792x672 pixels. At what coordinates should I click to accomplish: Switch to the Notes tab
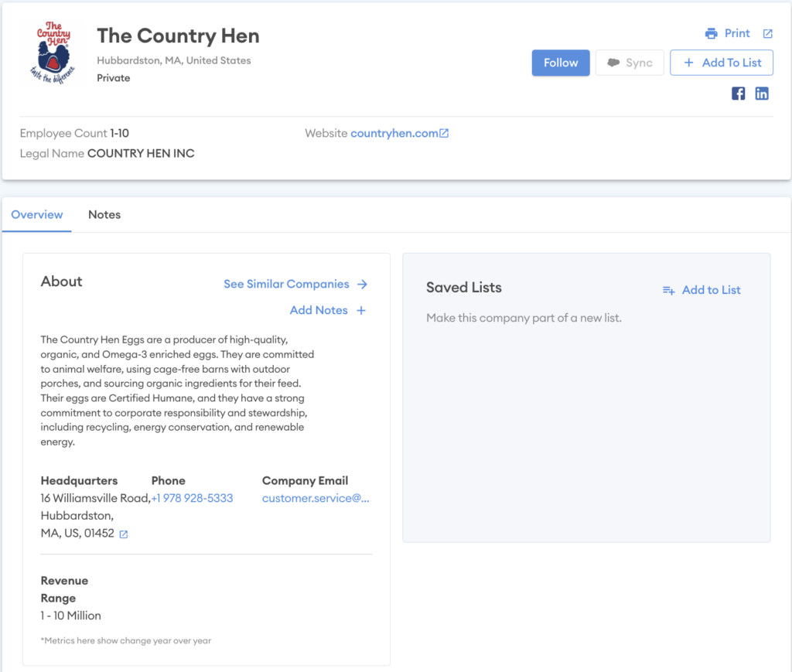[104, 214]
